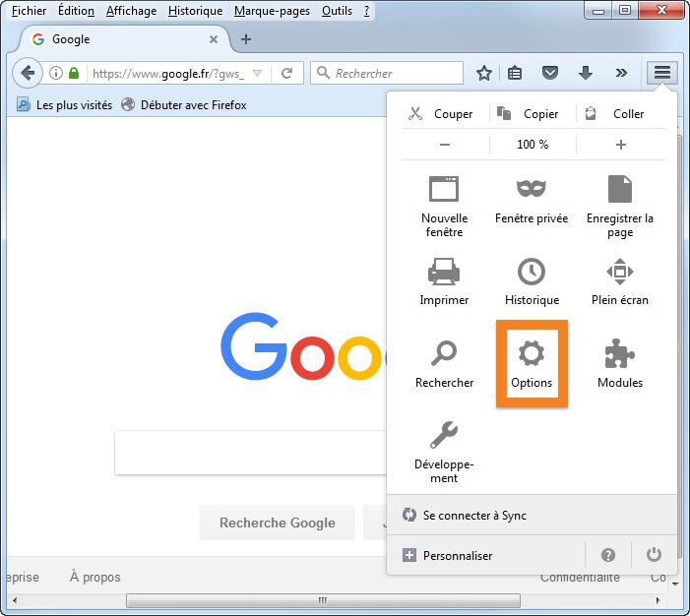Open Historique clock icon
This screenshot has height=616, width=690.
(x=532, y=280)
